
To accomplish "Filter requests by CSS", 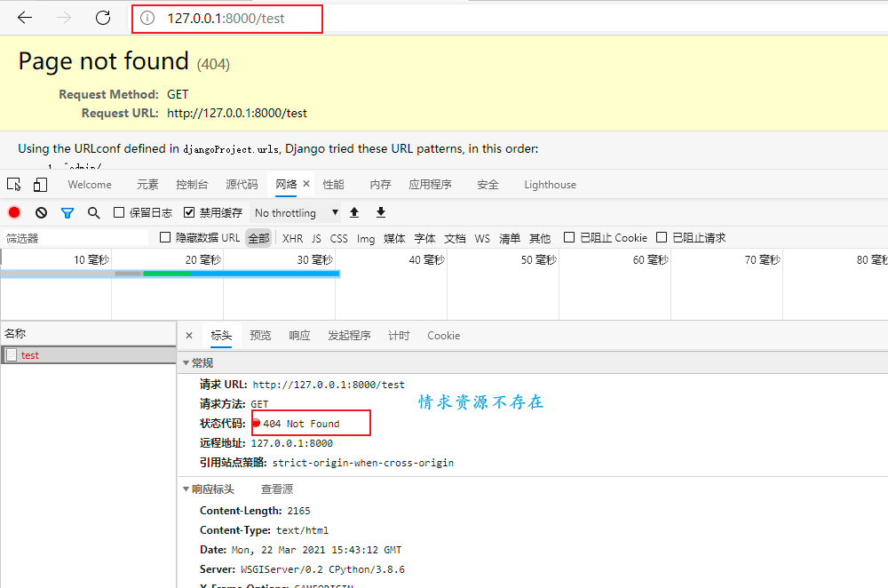I will click(x=338, y=238).
